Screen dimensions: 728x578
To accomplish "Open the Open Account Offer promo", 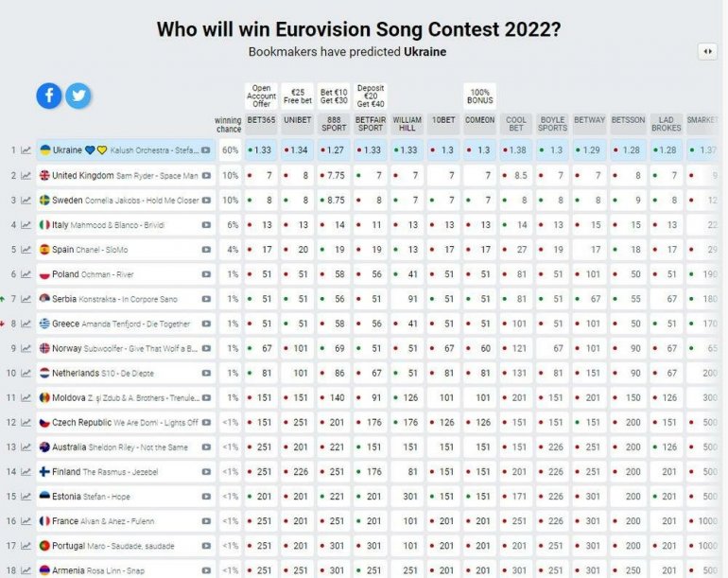I will pyautogui.click(x=262, y=96).
